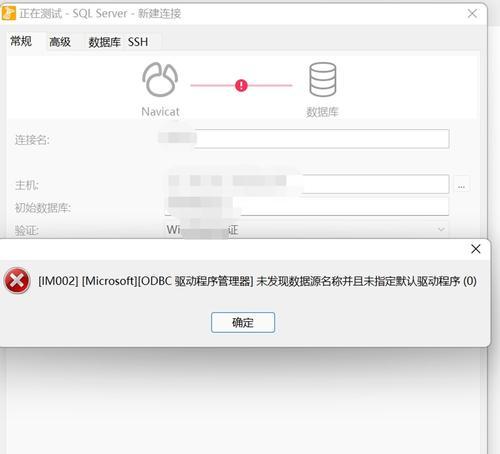
Task: Click the ODBC error message text
Action: click(x=257, y=281)
